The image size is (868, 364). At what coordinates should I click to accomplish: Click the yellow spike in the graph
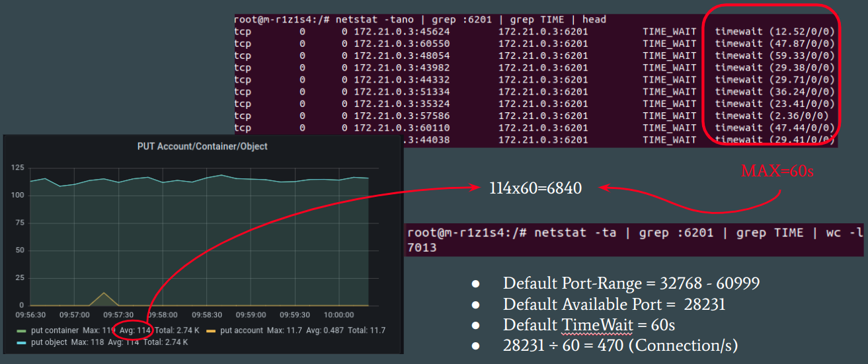[x=102, y=297]
